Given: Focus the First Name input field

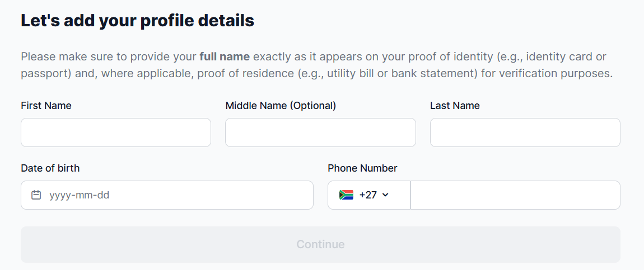Looking at the screenshot, I should 116,132.
